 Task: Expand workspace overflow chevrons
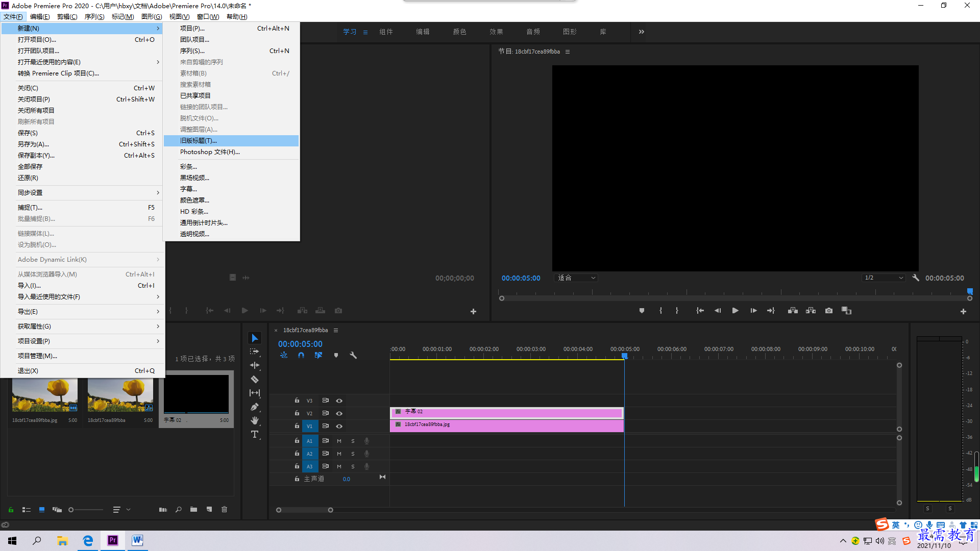[x=642, y=32]
